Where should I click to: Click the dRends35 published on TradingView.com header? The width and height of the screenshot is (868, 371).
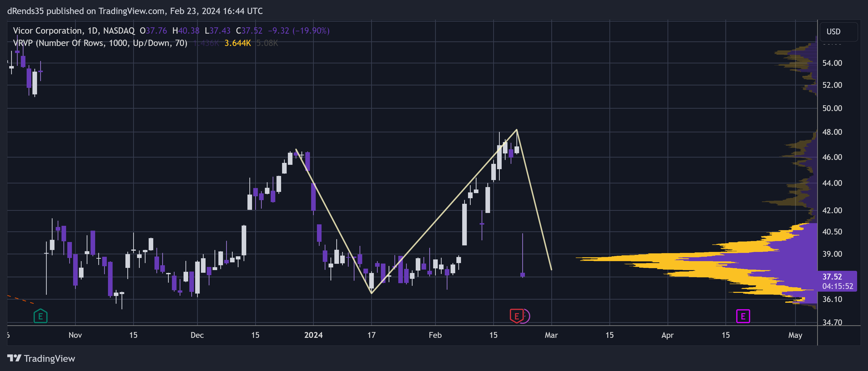(x=135, y=11)
